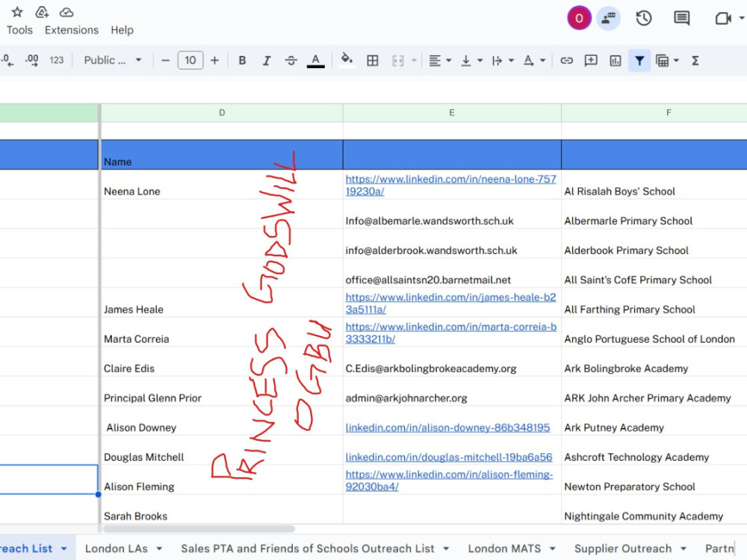Switch to the London MATS sheet tab

coord(504,549)
